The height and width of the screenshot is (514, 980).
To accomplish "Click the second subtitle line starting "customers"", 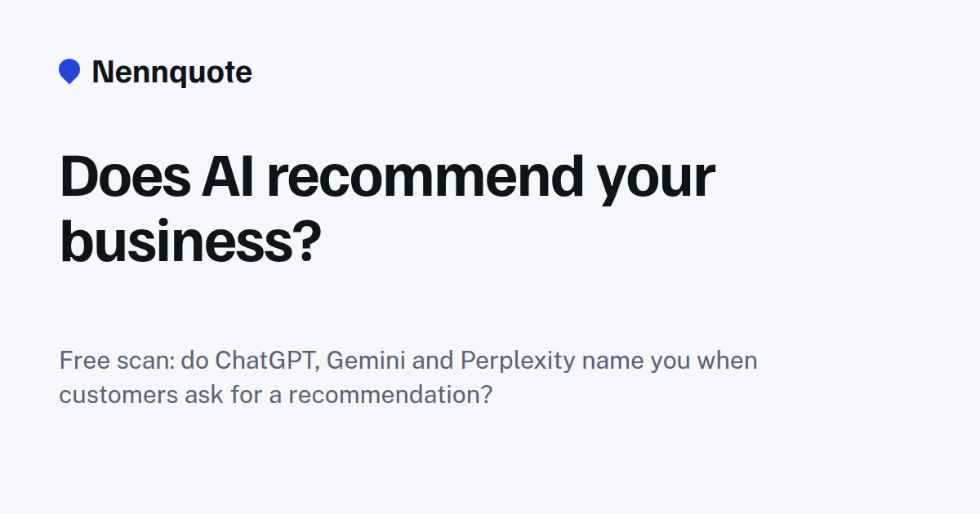I will click(276, 396).
